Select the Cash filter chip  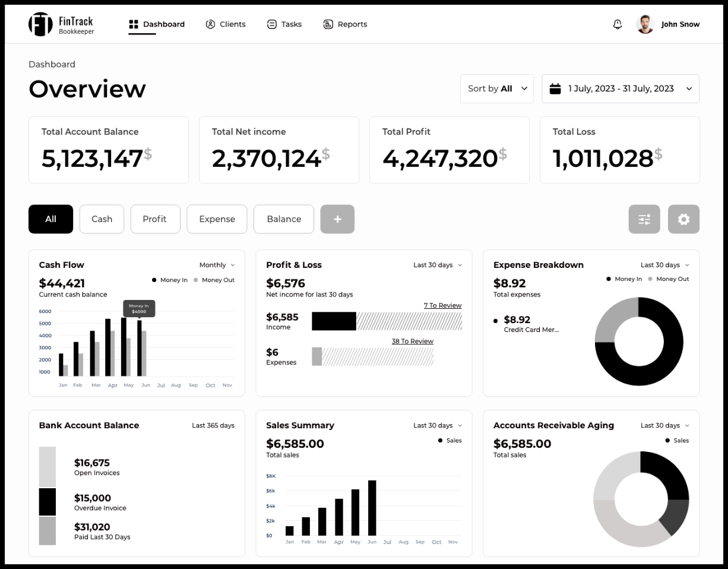tap(102, 219)
